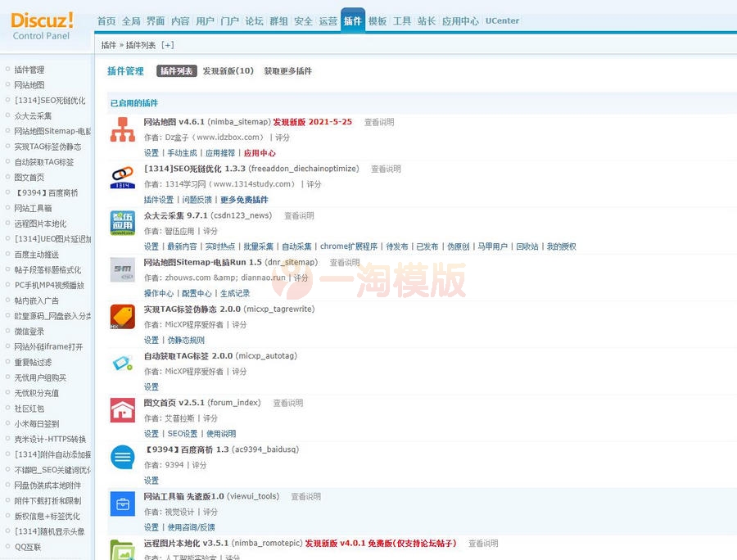The image size is (737, 560).
Task: Click 手动生成 link under 网站地图 plugin
Action: (184, 152)
